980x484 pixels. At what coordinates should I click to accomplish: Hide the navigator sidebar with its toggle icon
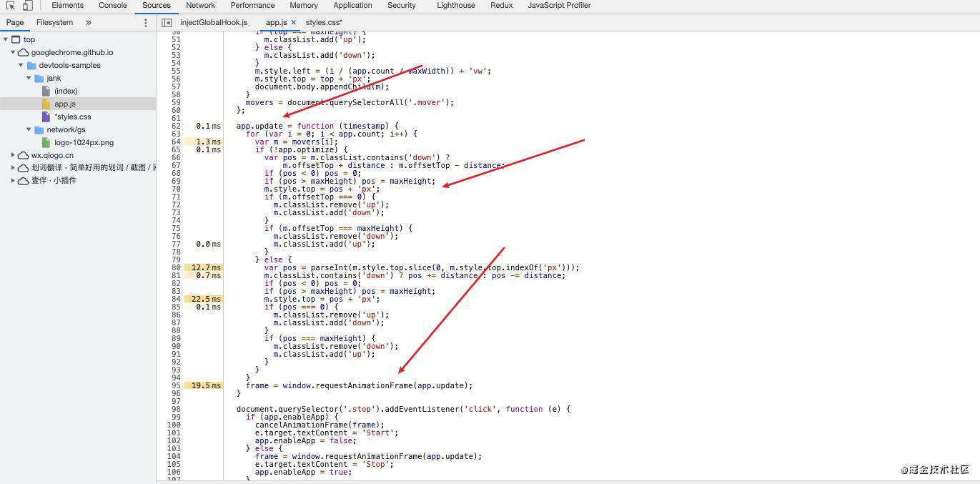[x=167, y=23]
